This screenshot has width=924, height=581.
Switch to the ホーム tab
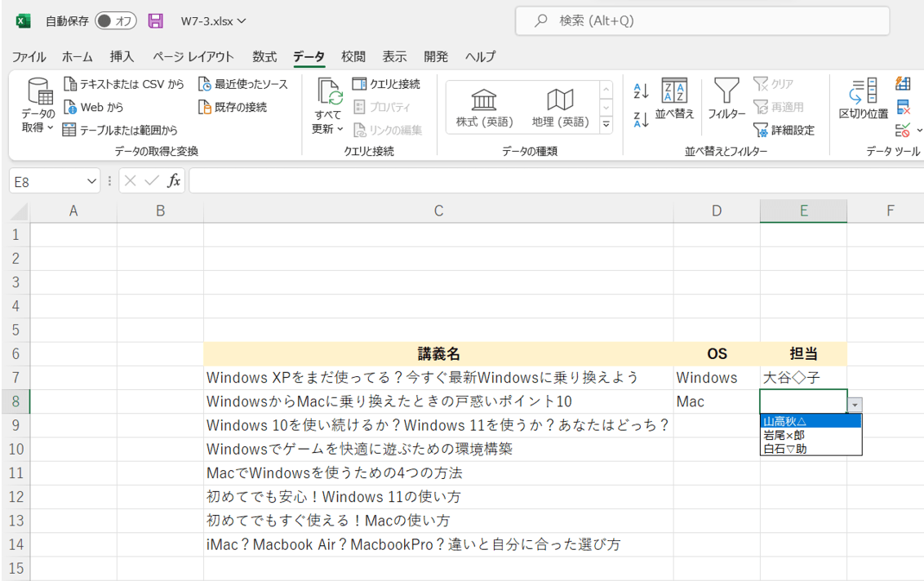pyautogui.click(x=78, y=56)
